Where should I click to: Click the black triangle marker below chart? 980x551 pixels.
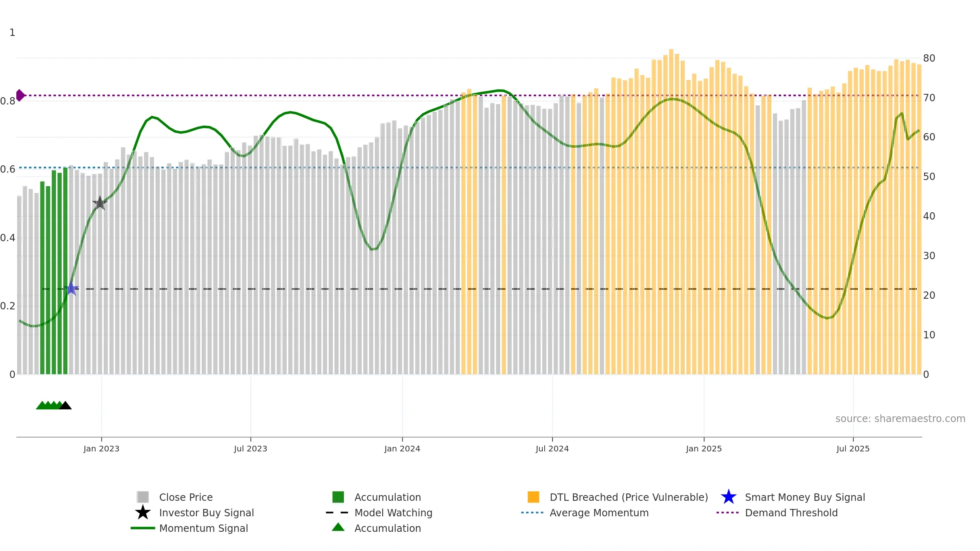point(65,405)
